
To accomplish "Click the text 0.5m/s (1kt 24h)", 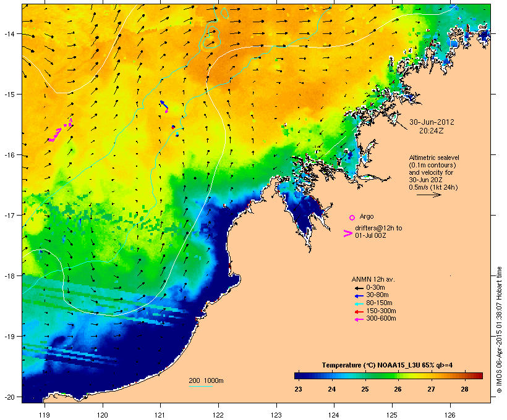I will coord(433,187).
